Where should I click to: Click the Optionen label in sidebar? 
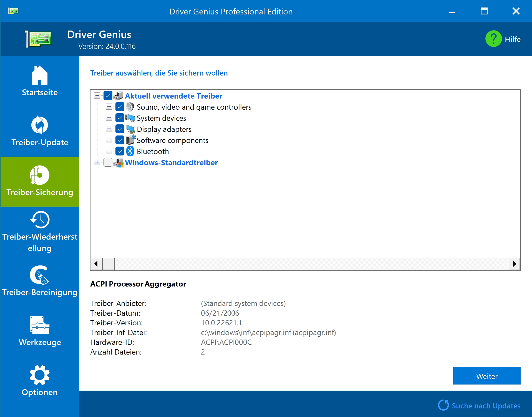40,392
